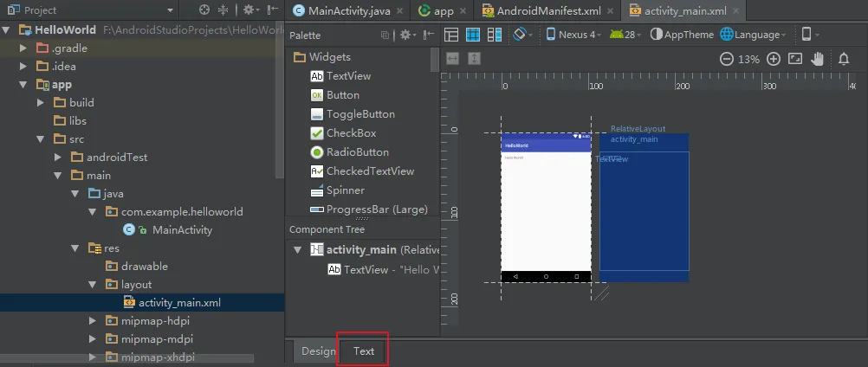Switch to the Text bottom tab
Viewport: 868px width, 367px height.
pyautogui.click(x=364, y=351)
